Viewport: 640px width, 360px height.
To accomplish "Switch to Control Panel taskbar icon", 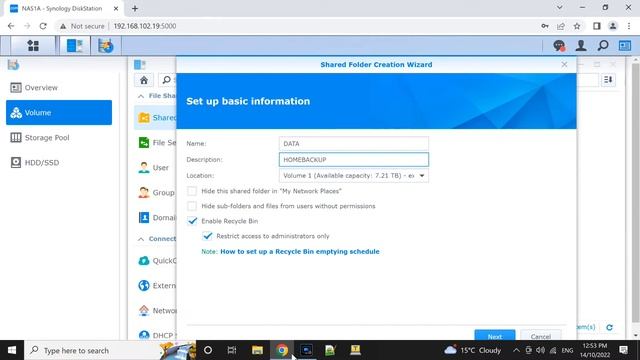I will (x=75, y=46).
